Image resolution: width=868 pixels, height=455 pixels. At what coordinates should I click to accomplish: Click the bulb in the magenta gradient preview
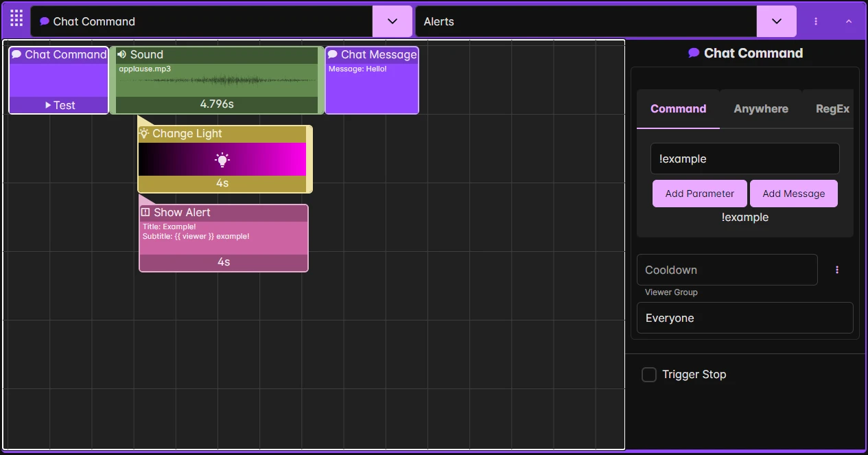(x=222, y=160)
